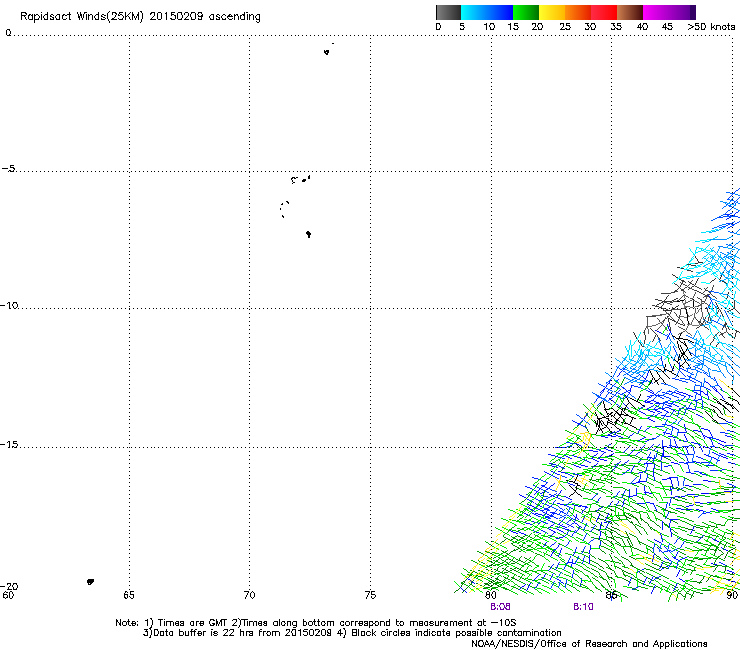The height and width of the screenshot is (650, 740).
Task: Click the brown 35–40 knots legend segment
Action: point(630,12)
